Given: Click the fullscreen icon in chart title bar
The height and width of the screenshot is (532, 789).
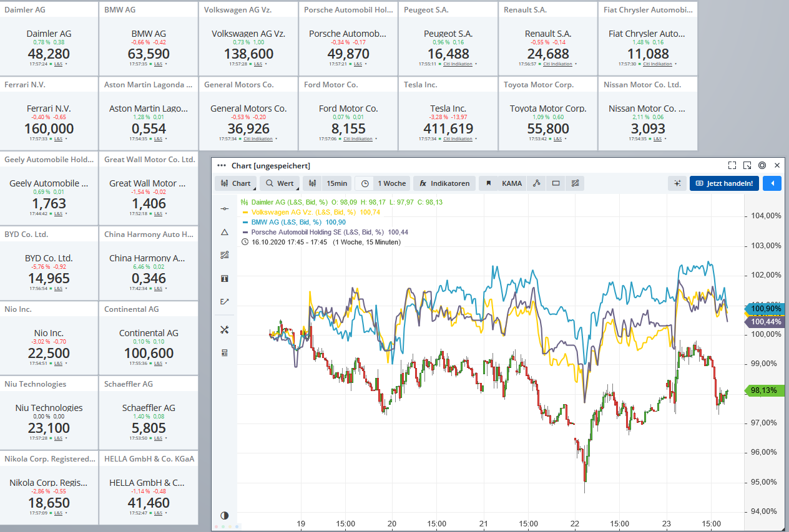Looking at the screenshot, I should pyautogui.click(x=732, y=165).
